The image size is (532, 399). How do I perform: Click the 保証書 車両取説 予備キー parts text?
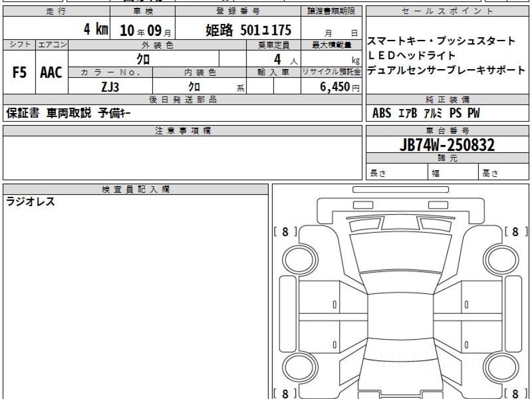coord(68,113)
